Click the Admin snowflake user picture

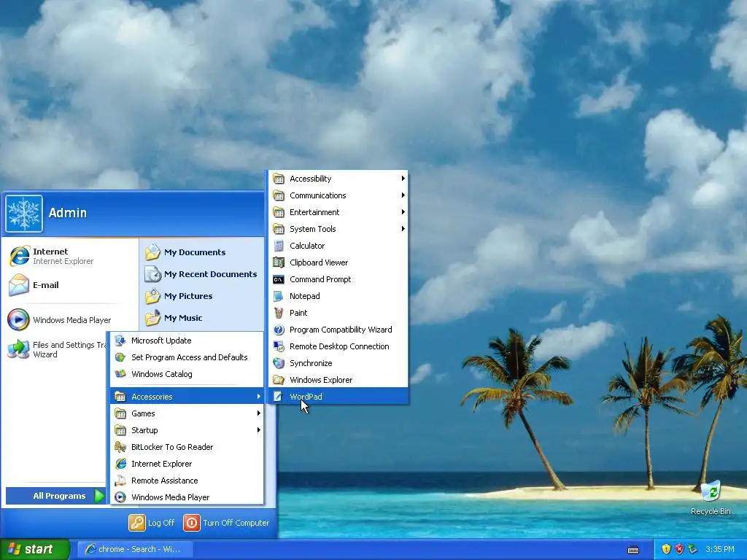pyautogui.click(x=24, y=214)
